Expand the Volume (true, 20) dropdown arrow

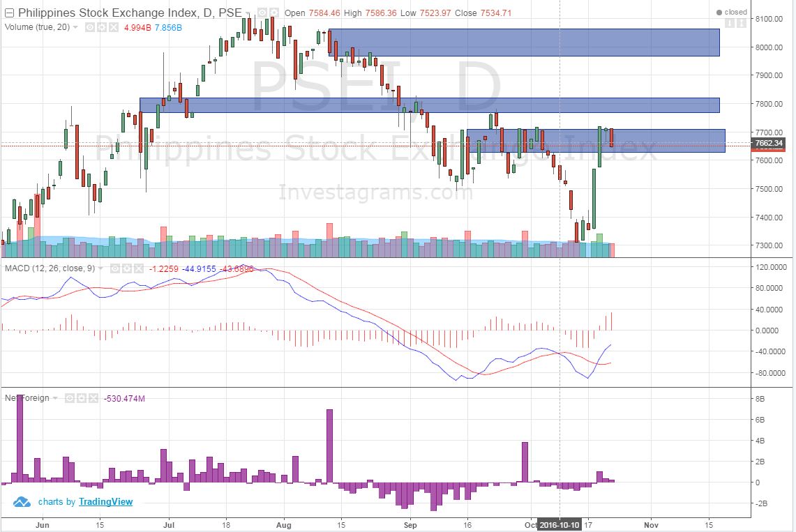[x=75, y=27]
